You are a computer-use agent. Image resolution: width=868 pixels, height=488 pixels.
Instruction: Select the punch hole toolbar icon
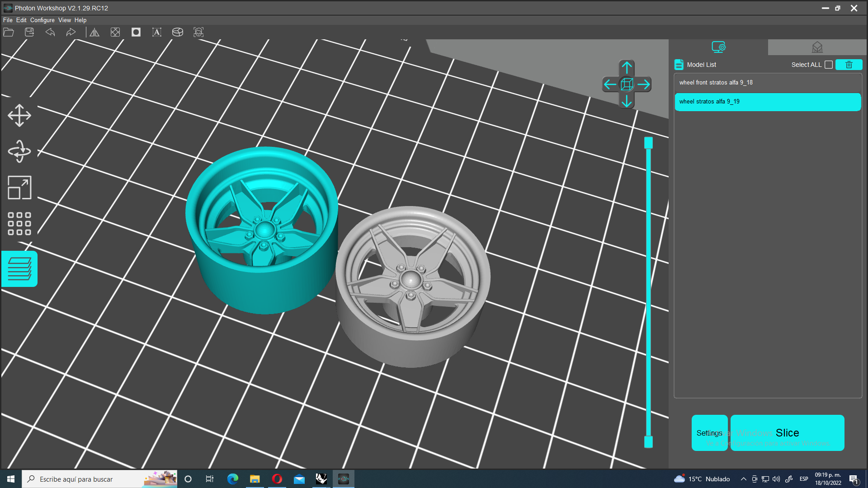click(x=136, y=32)
